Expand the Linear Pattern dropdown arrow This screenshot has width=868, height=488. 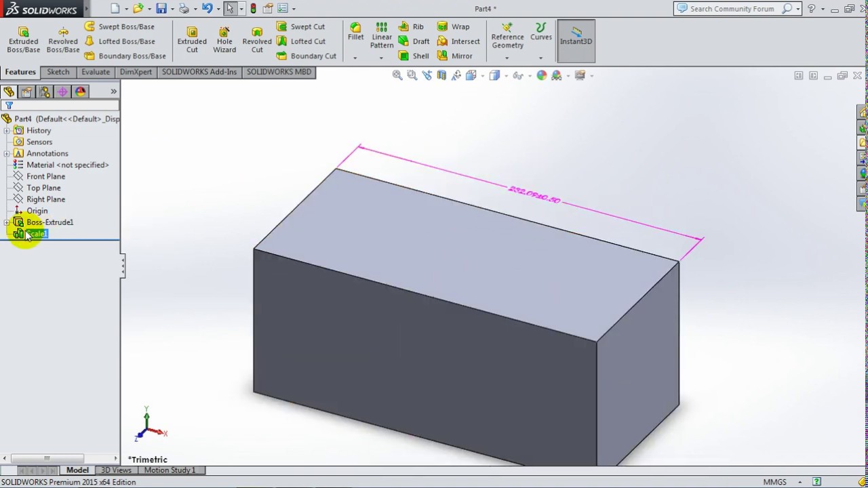coord(382,58)
